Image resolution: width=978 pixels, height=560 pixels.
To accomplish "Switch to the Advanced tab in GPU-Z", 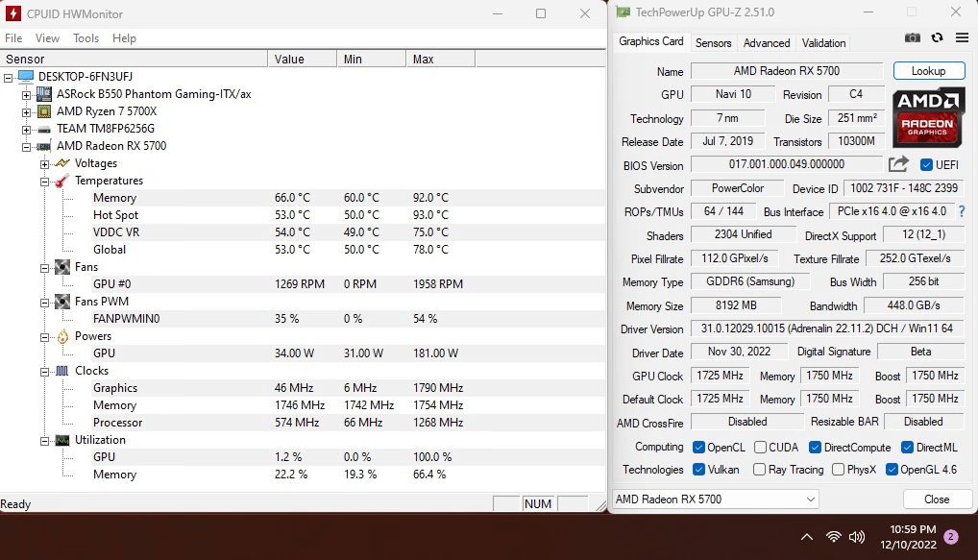I will tap(767, 43).
